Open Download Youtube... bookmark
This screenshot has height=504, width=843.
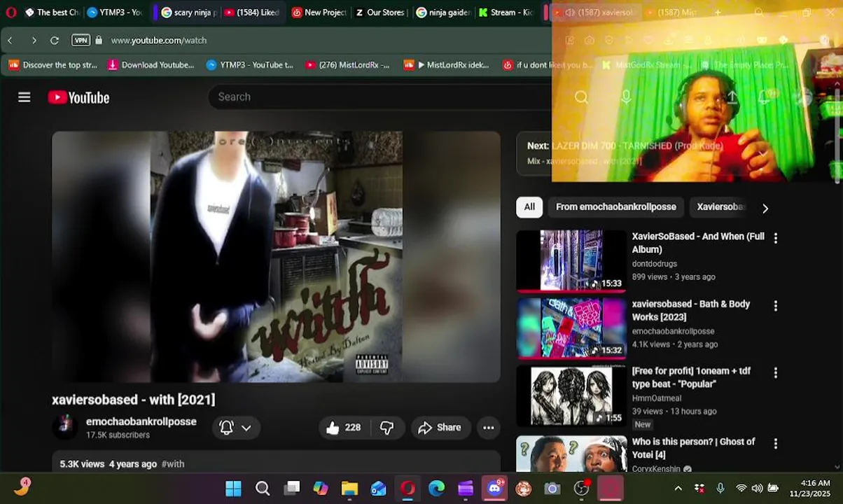[151, 65]
